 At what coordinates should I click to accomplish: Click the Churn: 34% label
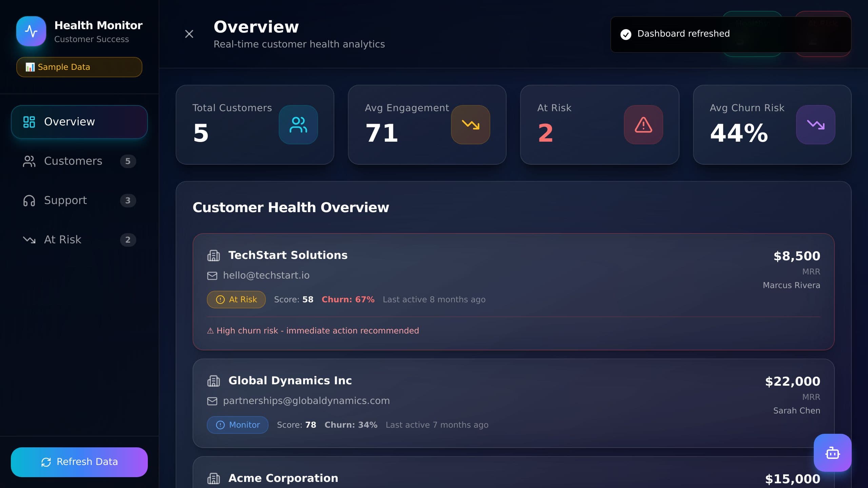click(351, 425)
